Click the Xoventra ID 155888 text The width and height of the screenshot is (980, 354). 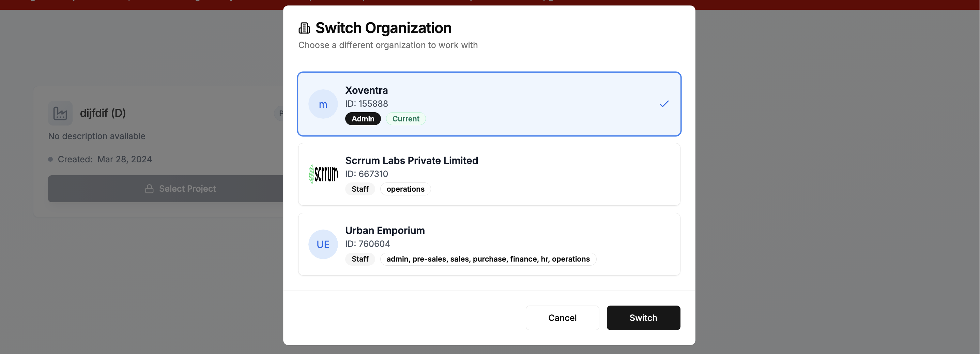366,104
